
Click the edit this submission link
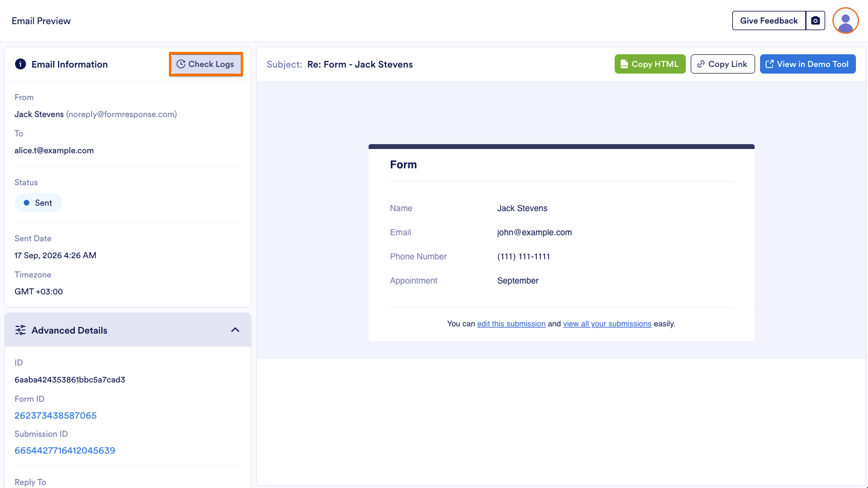pos(511,324)
